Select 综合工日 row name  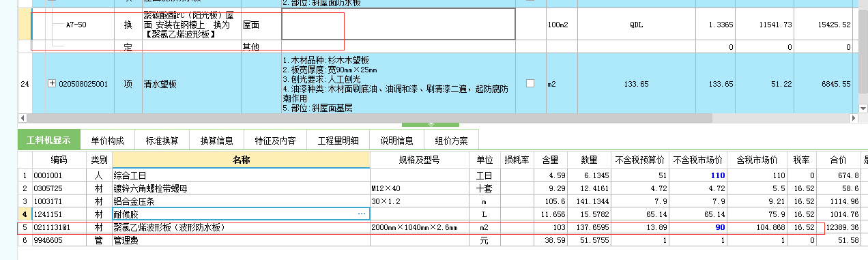[x=241, y=176]
